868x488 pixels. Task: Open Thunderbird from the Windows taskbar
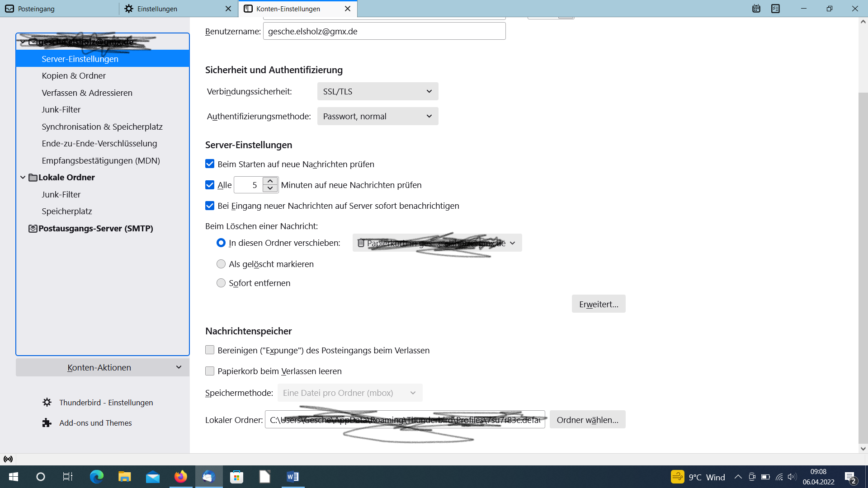208,477
